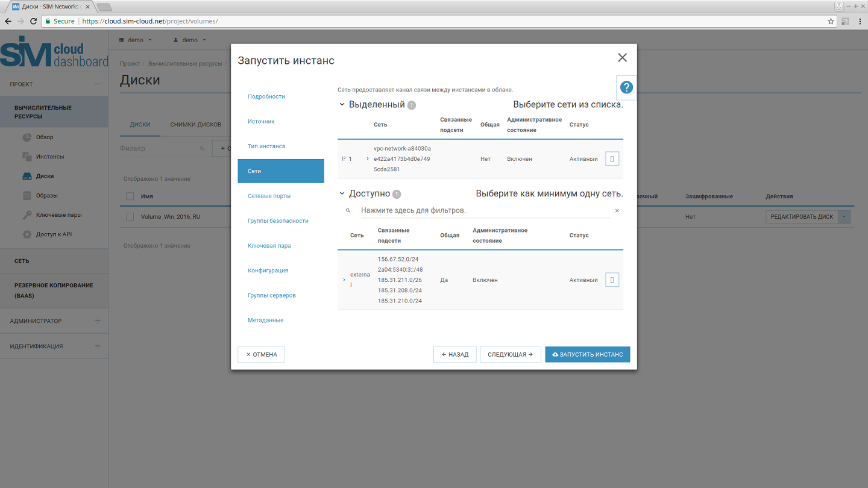Bookmark this page with the star icon
This screenshot has width=868, height=488.
click(x=831, y=21)
